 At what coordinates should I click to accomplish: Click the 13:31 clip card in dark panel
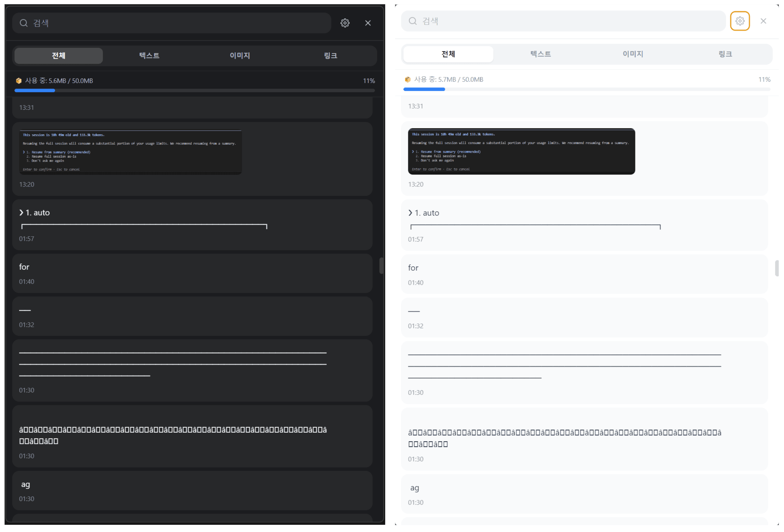tap(192, 108)
